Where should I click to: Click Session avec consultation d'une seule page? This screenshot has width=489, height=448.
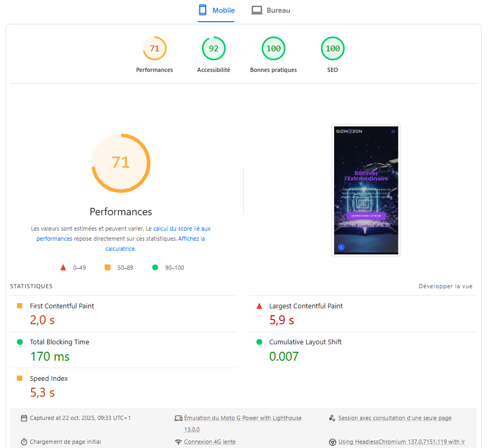coord(394,418)
